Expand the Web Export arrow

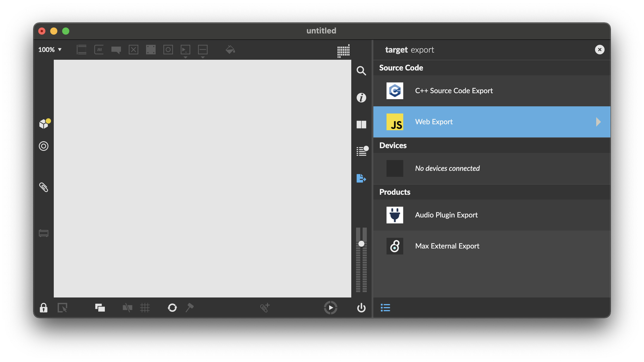[598, 122]
